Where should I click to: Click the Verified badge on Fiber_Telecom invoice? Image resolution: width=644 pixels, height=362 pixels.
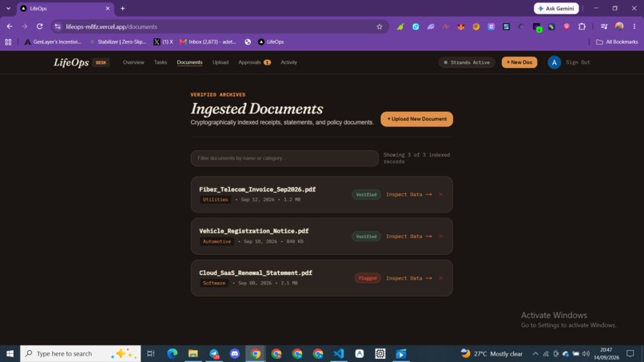366,195
